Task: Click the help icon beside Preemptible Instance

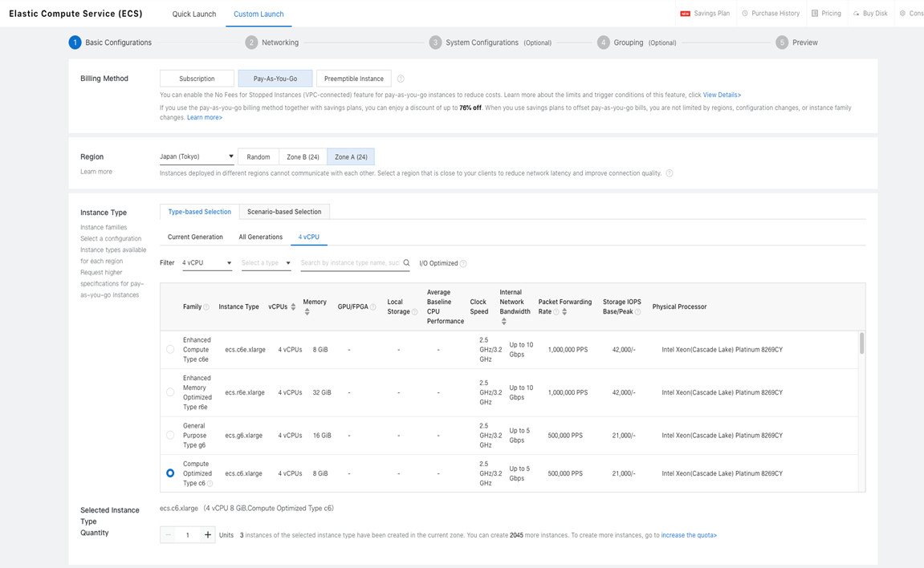Action: tap(401, 79)
